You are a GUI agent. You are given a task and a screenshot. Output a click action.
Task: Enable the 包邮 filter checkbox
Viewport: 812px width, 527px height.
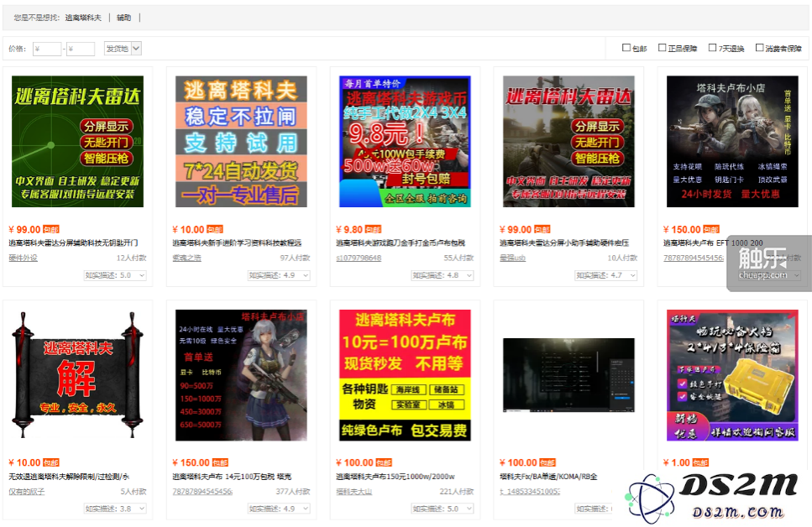[626, 48]
